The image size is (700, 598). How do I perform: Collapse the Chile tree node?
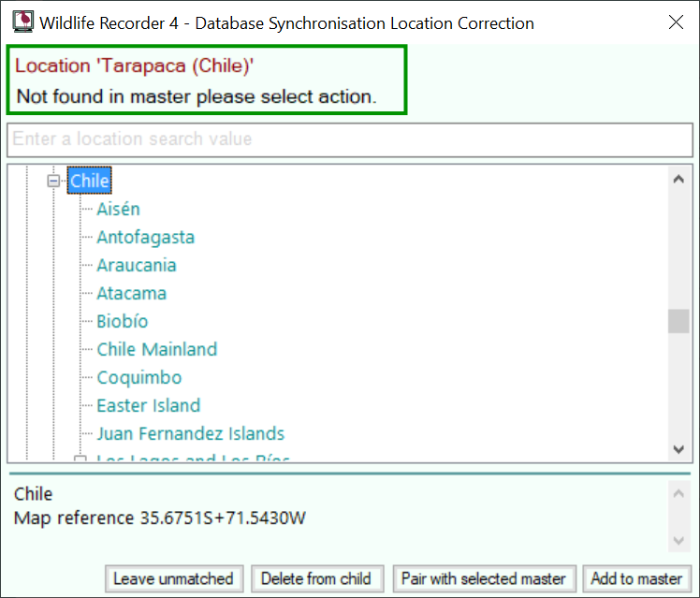point(53,182)
